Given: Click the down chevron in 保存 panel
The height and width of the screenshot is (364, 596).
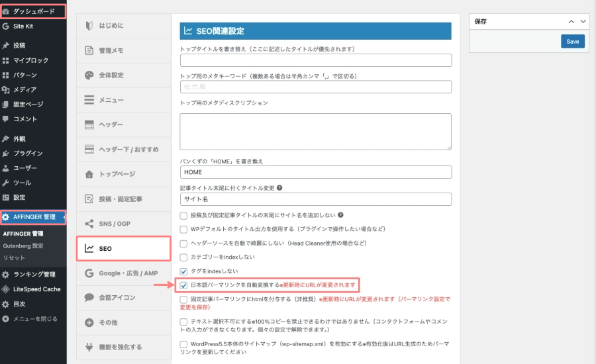Looking at the screenshot, I should [583, 22].
